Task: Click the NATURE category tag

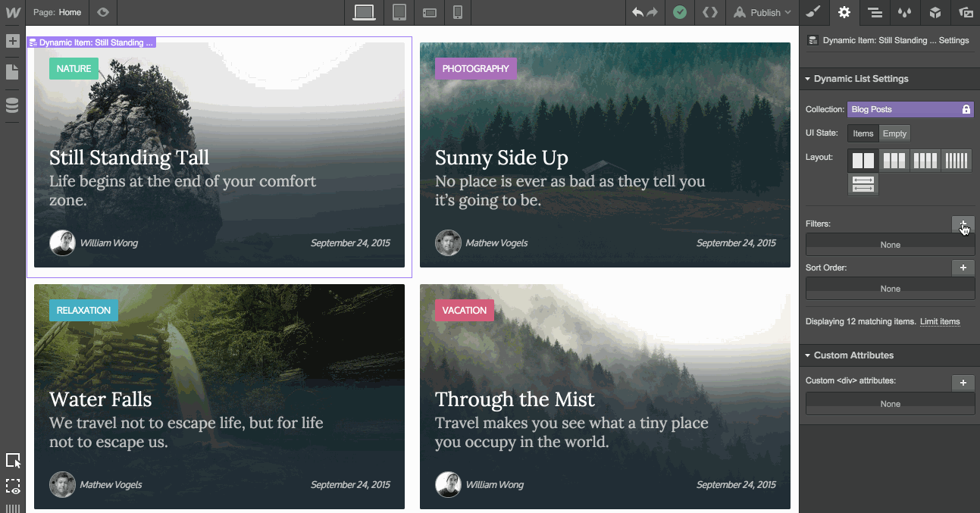Action: pos(74,69)
